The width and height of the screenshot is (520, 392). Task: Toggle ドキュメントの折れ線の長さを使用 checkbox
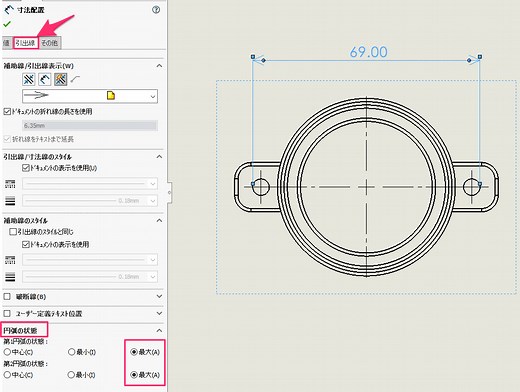pos(7,111)
